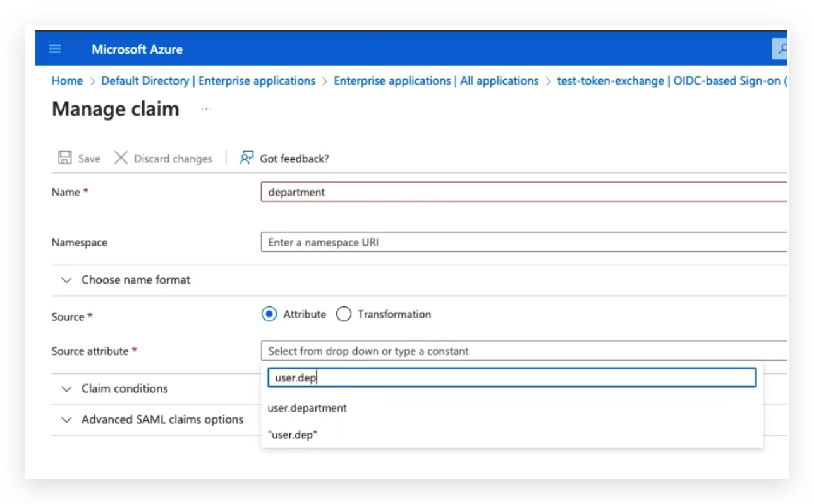Click Discard changes label
Screen dimensions: 814x504
[173, 159]
